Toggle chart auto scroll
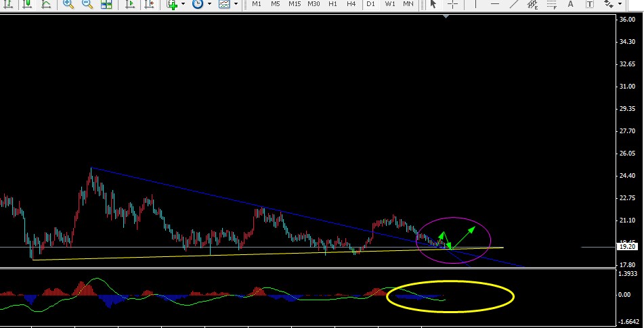Image resolution: width=644 pixels, height=328 pixels. point(130,4)
